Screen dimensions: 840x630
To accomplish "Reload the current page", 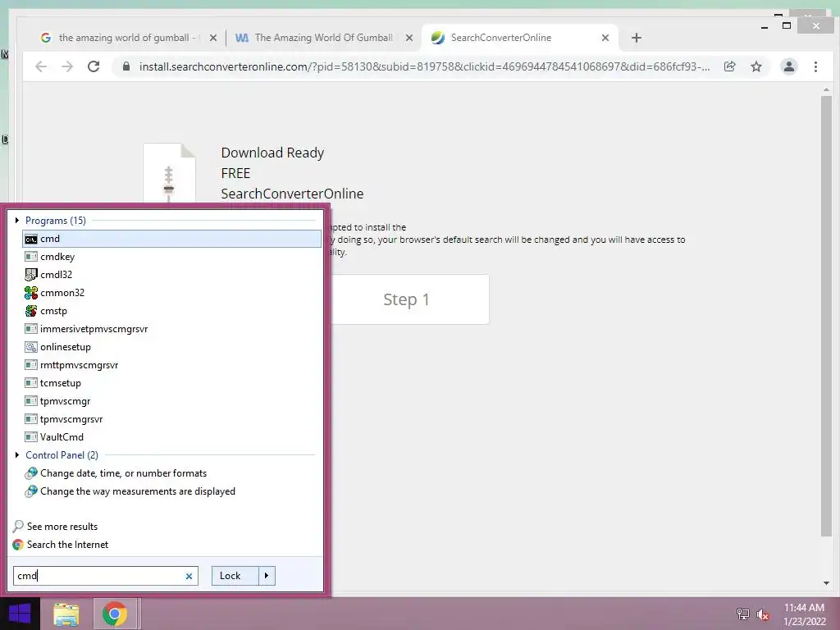I will click(94, 66).
